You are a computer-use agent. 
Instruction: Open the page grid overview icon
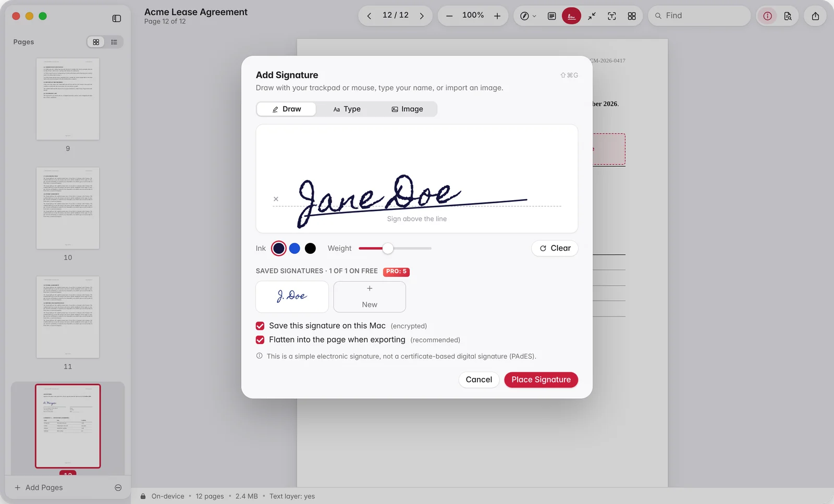click(632, 16)
